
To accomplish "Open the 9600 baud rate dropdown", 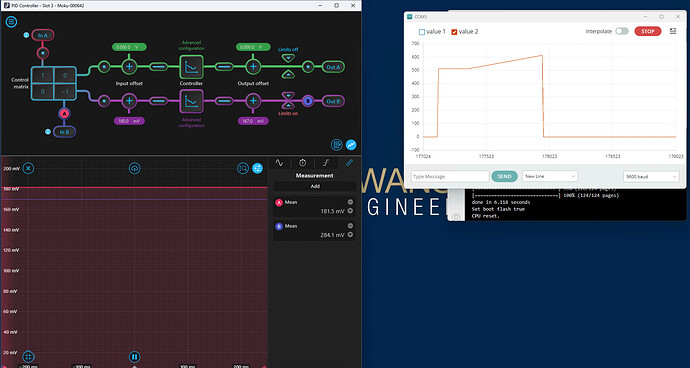I will click(651, 177).
